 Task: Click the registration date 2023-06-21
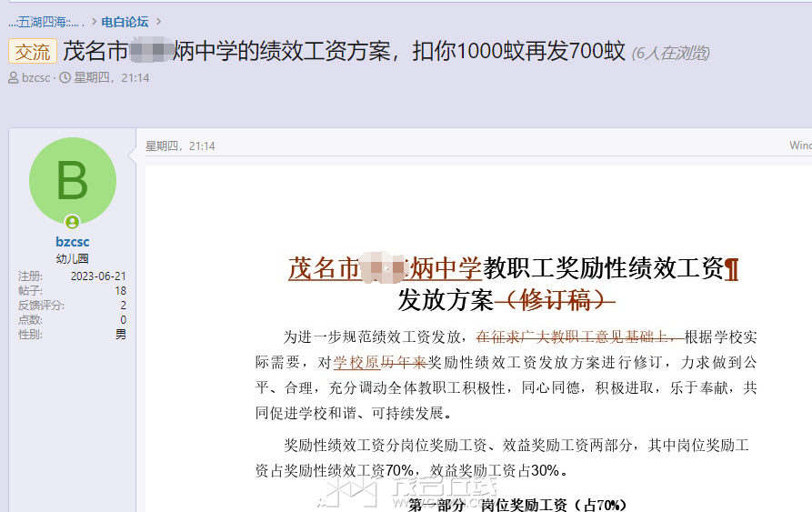(98, 276)
